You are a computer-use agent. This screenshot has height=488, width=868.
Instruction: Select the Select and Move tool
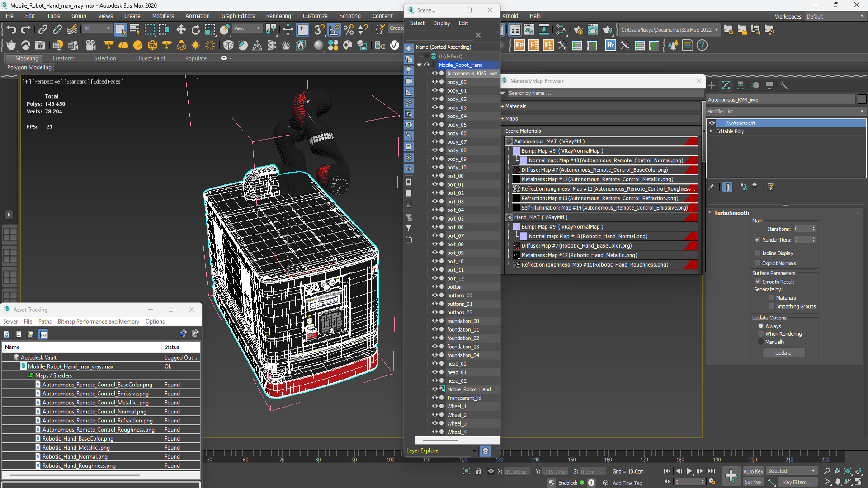tap(181, 30)
